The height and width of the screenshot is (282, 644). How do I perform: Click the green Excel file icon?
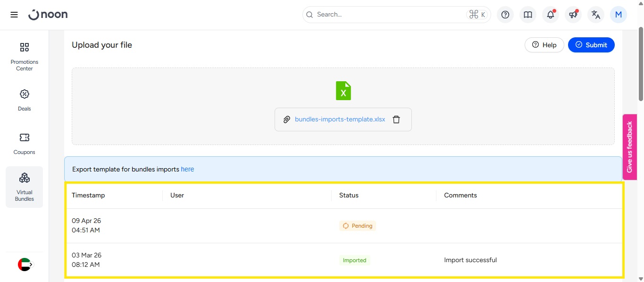coord(343,91)
